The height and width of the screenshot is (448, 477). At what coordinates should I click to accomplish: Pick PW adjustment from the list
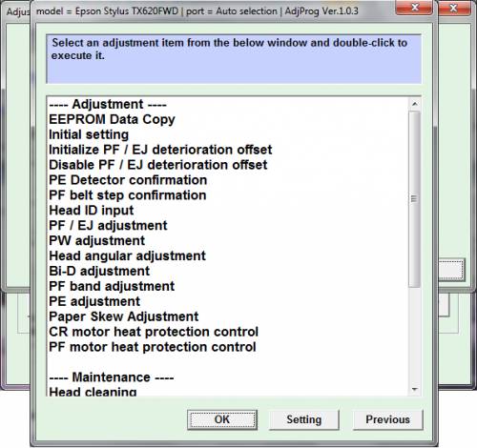(97, 241)
